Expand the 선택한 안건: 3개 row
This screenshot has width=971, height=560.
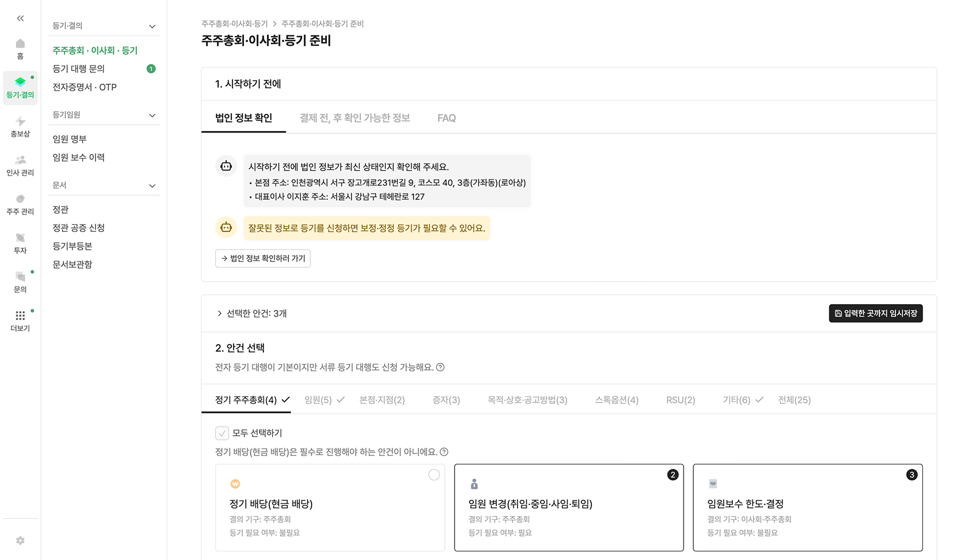coord(219,313)
